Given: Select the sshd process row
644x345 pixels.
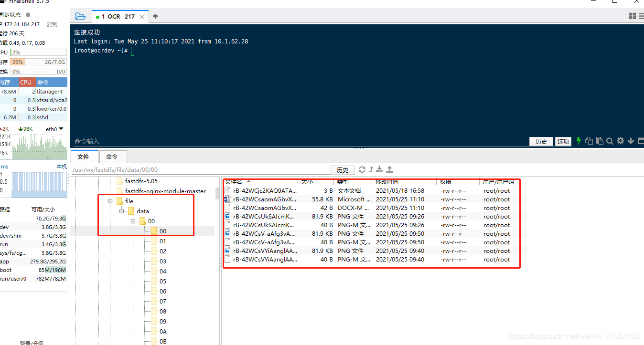Looking at the screenshot, I should (33, 117).
